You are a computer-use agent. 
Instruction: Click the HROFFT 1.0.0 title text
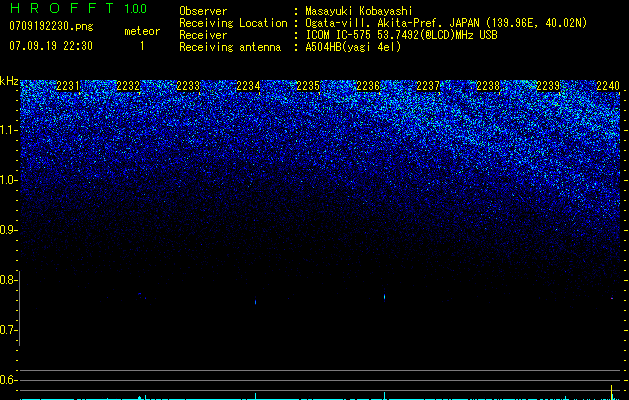[x=78, y=8]
